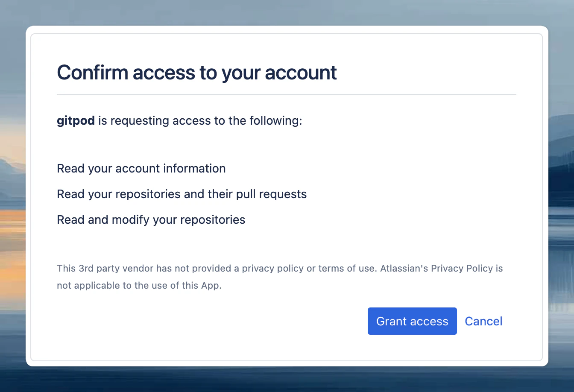The width and height of the screenshot is (574, 392).
Task: Click the blurred background outside the dialog
Action: [13, 196]
